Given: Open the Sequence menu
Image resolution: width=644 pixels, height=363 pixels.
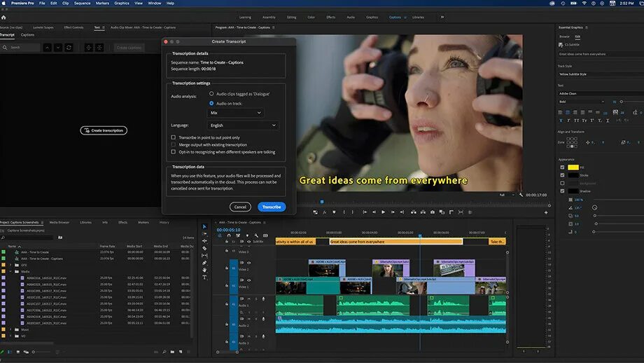Looking at the screenshot, I should click(x=82, y=3).
